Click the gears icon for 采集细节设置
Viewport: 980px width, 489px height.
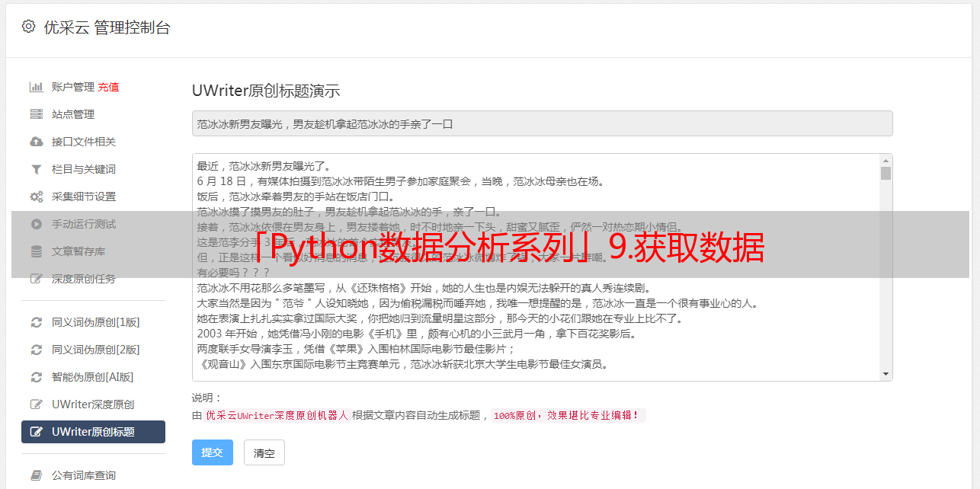click(36, 197)
